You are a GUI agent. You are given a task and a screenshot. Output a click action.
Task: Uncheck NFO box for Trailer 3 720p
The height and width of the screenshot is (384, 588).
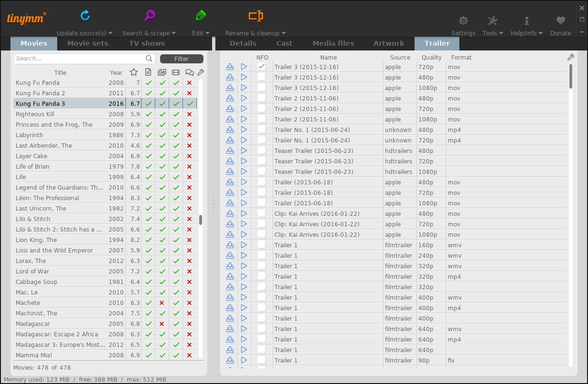[262, 67]
